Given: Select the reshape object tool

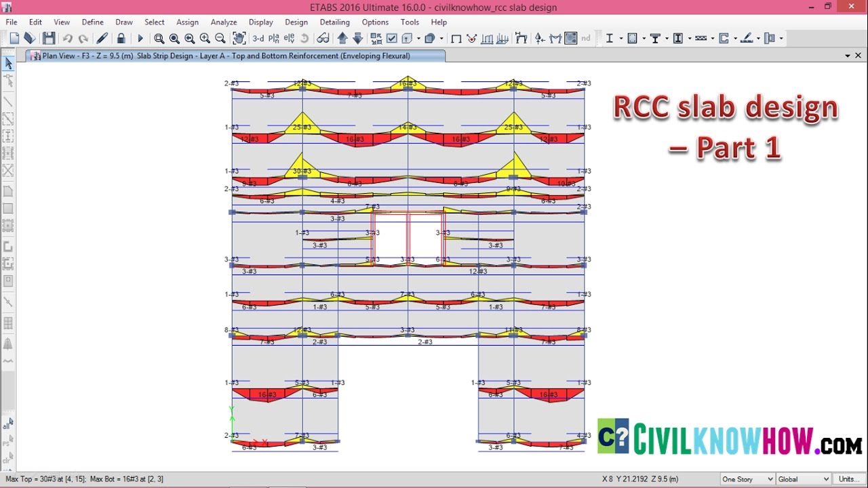Looking at the screenshot, I should pos(8,81).
